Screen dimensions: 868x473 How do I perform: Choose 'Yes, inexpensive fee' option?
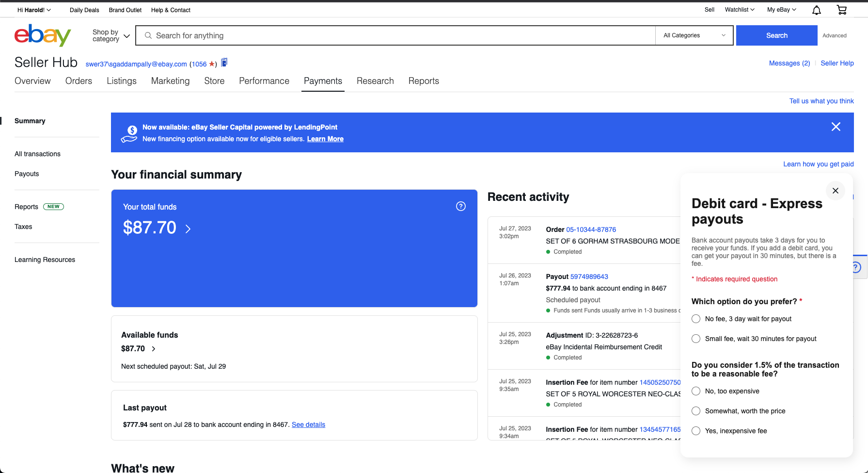(696, 431)
